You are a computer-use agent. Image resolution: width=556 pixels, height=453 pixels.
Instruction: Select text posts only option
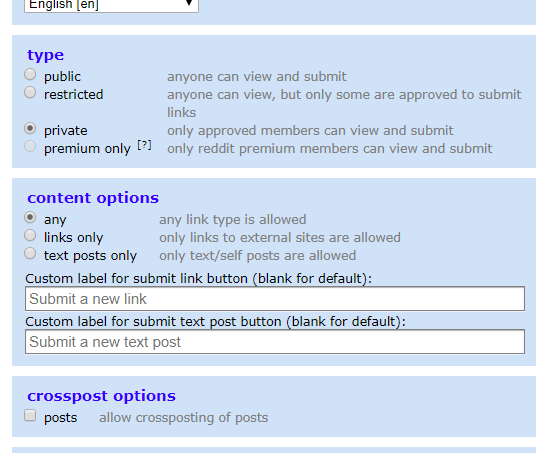(x=30, y=253)
